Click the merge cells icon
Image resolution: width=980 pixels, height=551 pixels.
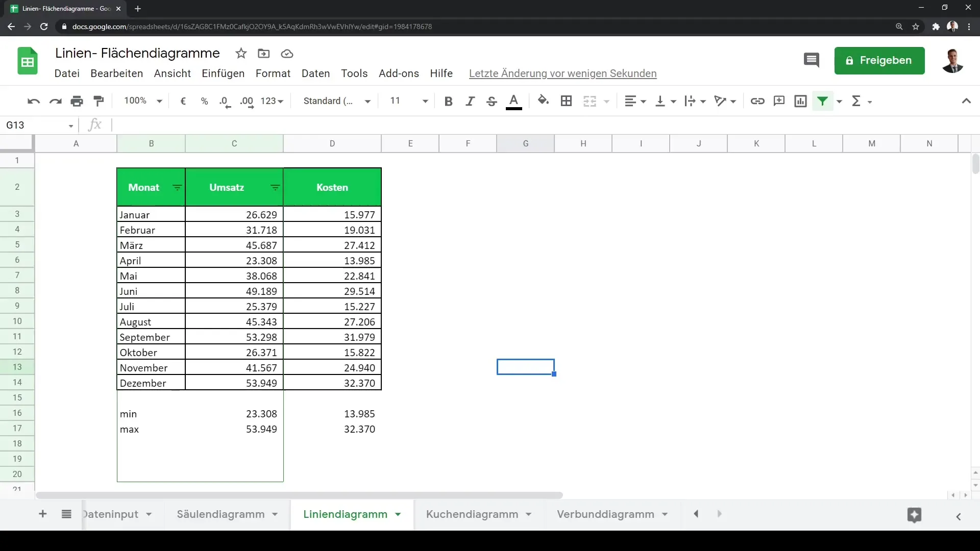tap(590, 101)
